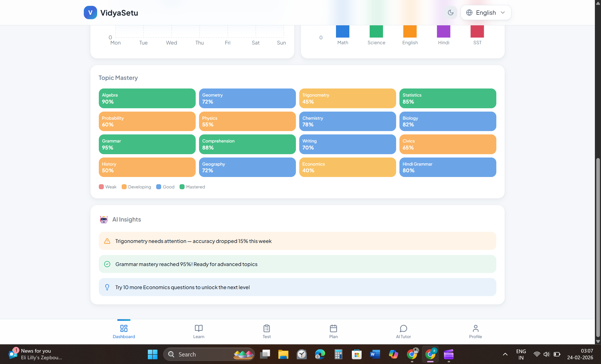Open the Plan calendar tab
Screen dimensions: 601x364
click(x=333, y=328)
